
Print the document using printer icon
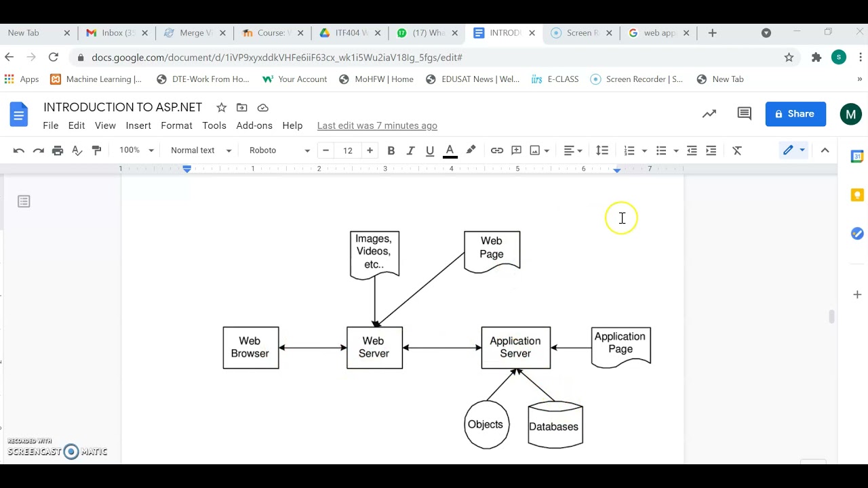pos(58,150)
